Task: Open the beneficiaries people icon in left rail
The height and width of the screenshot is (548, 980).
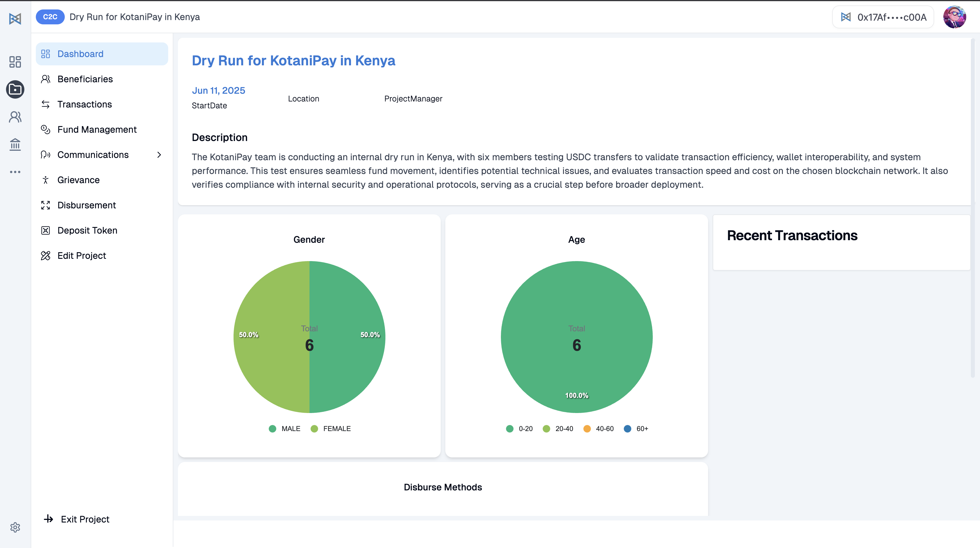Action: 15,117
